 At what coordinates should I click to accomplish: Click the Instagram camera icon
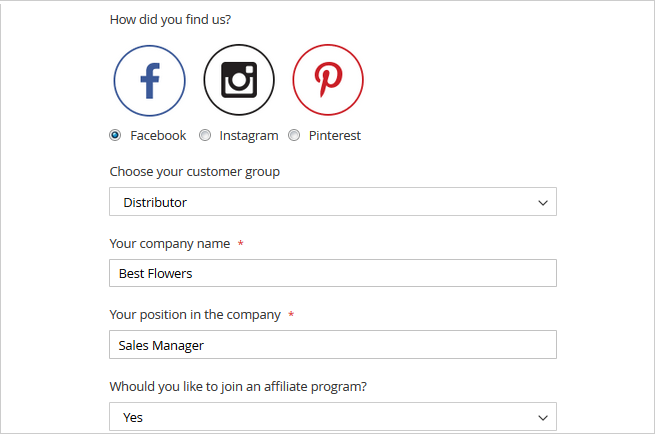tap(239, 80)
